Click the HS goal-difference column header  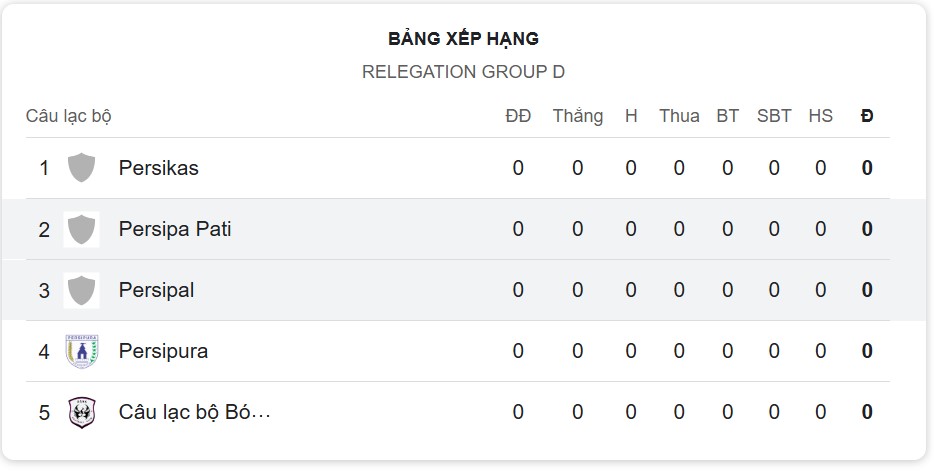tap(820, 116)
